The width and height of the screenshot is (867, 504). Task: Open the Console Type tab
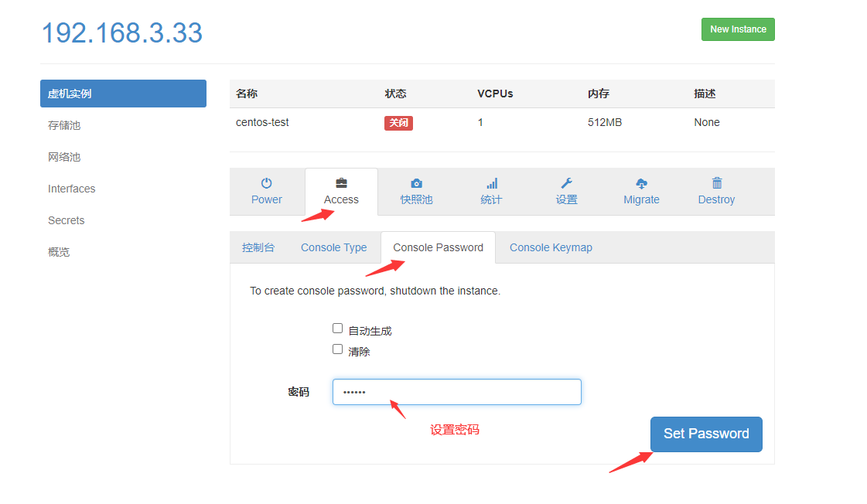pyautogui.click(x=333, y=247)
